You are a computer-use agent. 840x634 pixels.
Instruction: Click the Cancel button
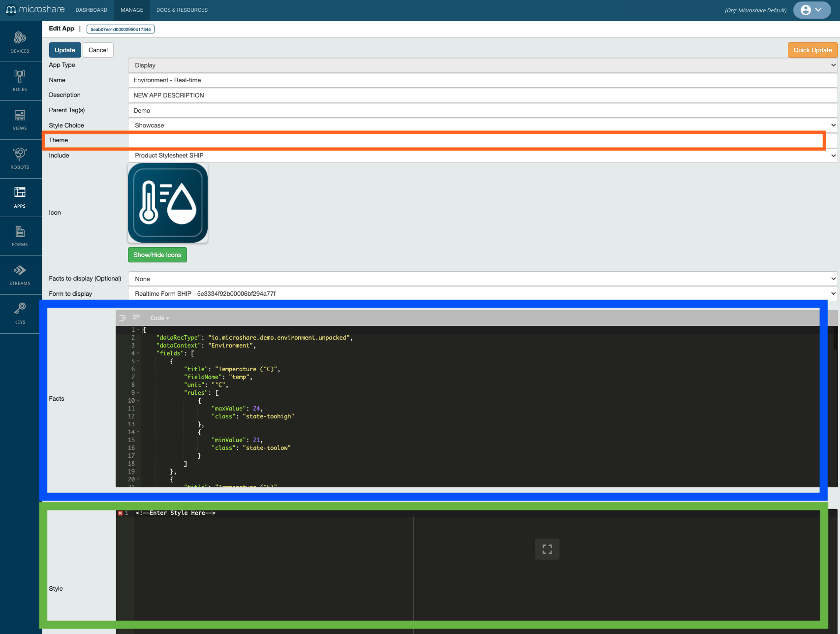[x=98, y=50]
